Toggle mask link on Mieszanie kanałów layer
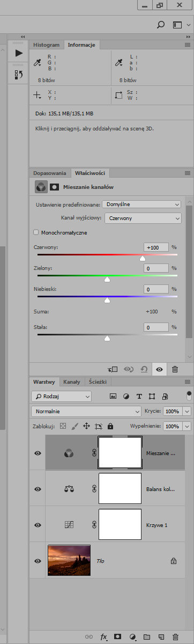Viewport: 194px width, 644px height. (x=94, y=453)
